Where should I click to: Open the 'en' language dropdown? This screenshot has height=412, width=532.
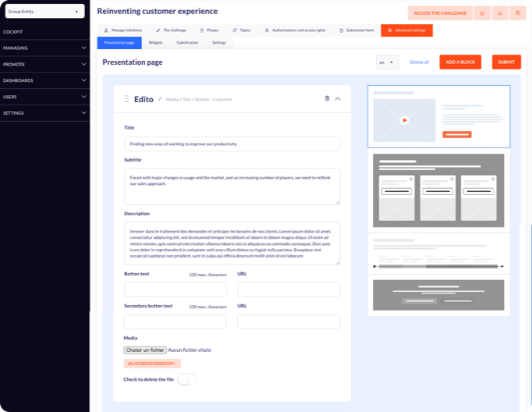(x=387, y=62)
